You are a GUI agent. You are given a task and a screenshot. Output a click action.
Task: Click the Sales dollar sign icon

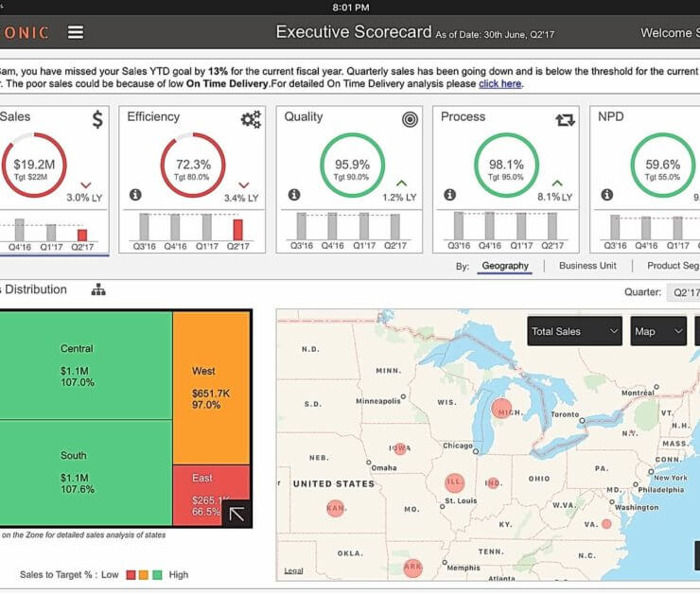pos(97,119)
